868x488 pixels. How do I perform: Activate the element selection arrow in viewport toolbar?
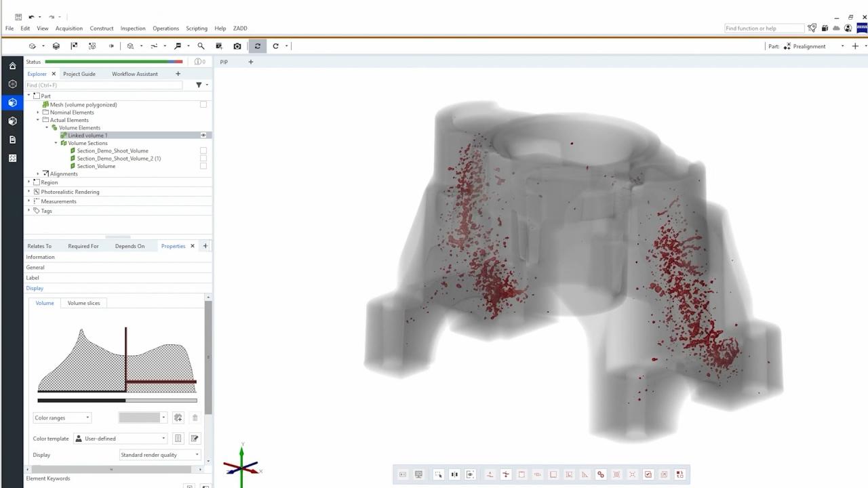coord(439,474)
